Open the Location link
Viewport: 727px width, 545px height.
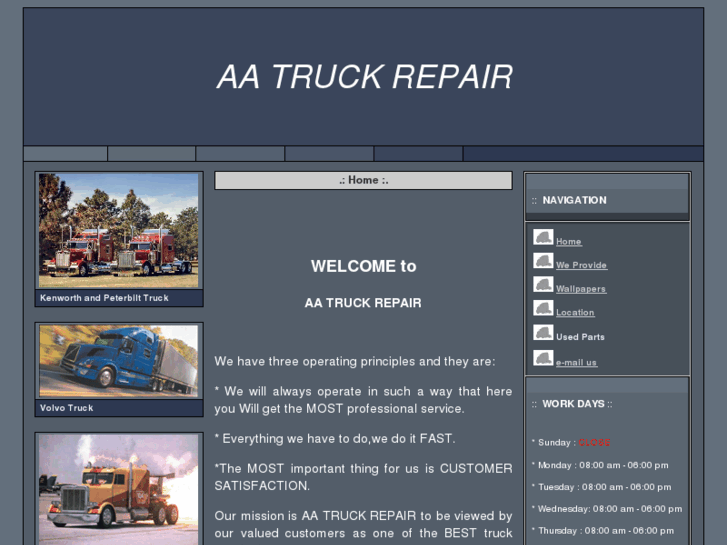(x=575, y=313)
